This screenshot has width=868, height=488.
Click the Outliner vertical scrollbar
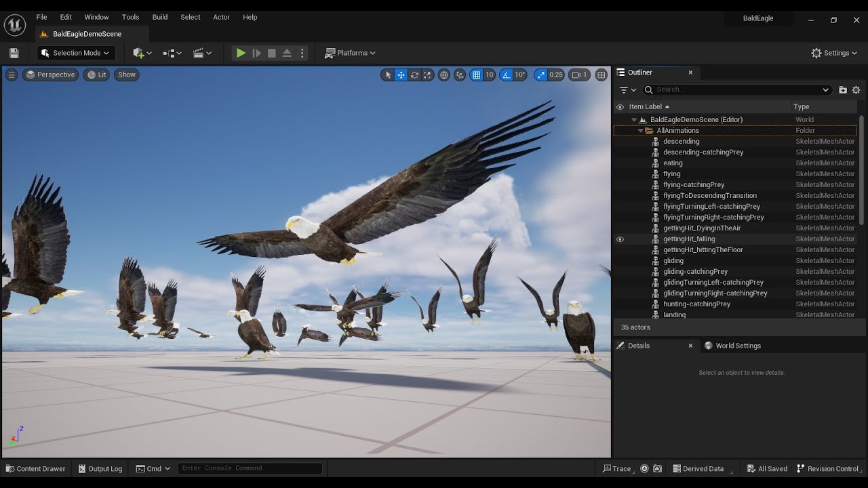click(862, 169)
